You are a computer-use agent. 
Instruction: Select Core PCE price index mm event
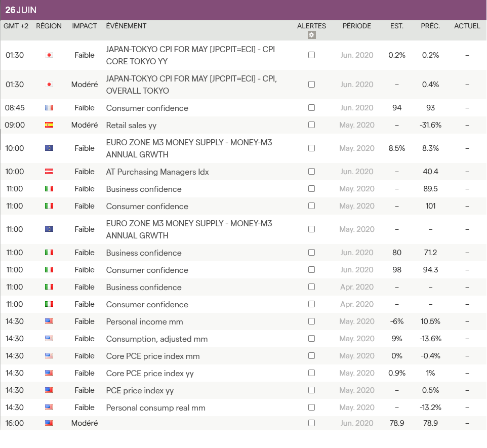pos(153,356)
